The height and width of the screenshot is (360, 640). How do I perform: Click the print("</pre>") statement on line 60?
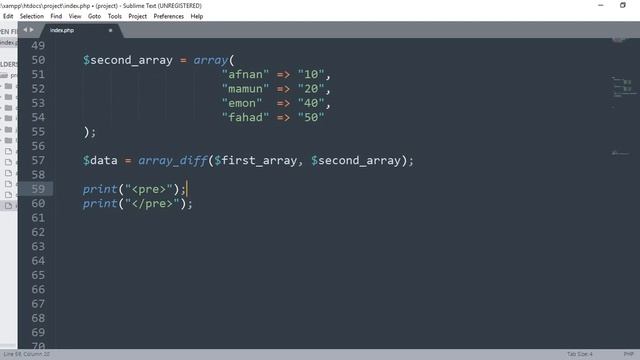138,204
